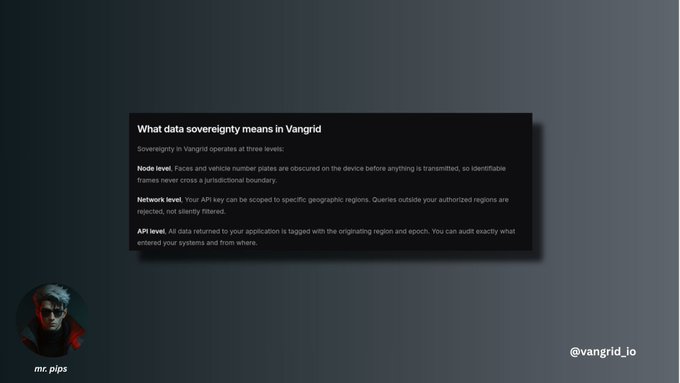The image size is (680, 383).
Task: Select the words 'jurisdictional boundary'
Action: (240, 180)
